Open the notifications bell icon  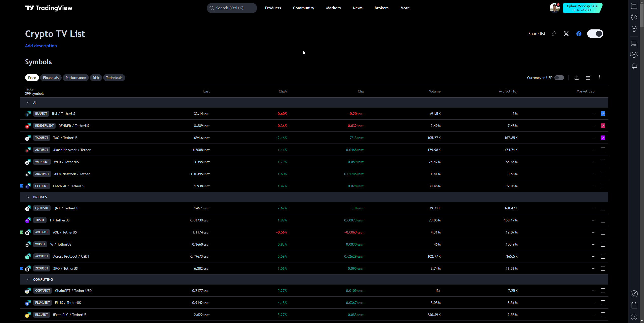tap(634, 66)
